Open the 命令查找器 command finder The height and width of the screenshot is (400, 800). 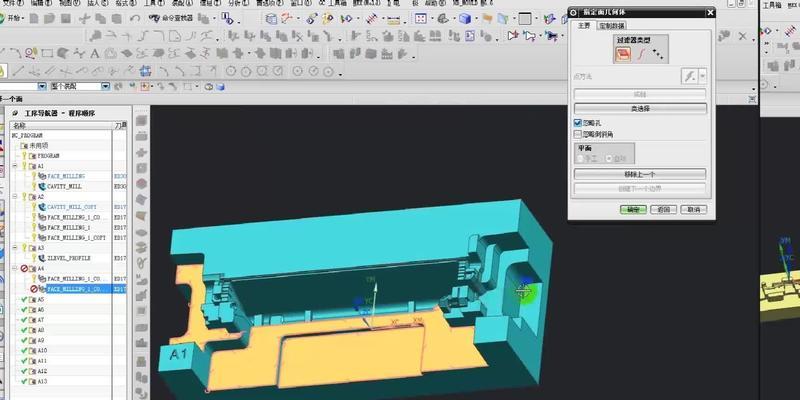[x=171, y=18]
